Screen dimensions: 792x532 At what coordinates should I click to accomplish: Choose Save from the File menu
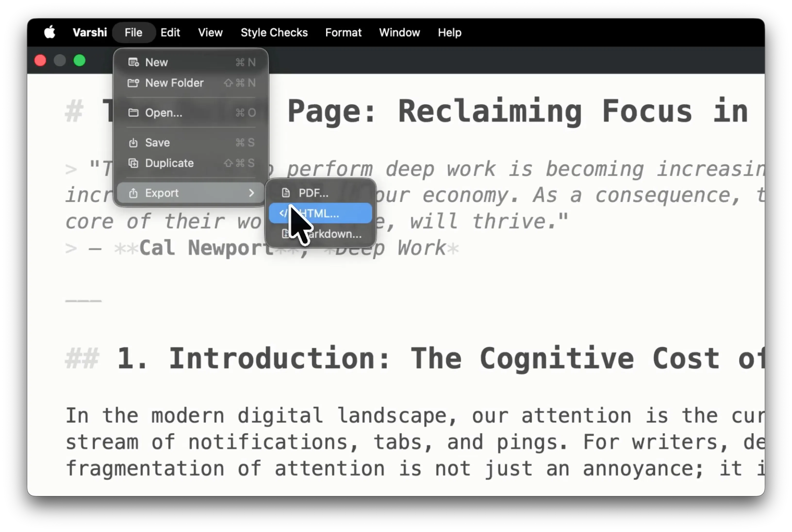coord(191,142)
